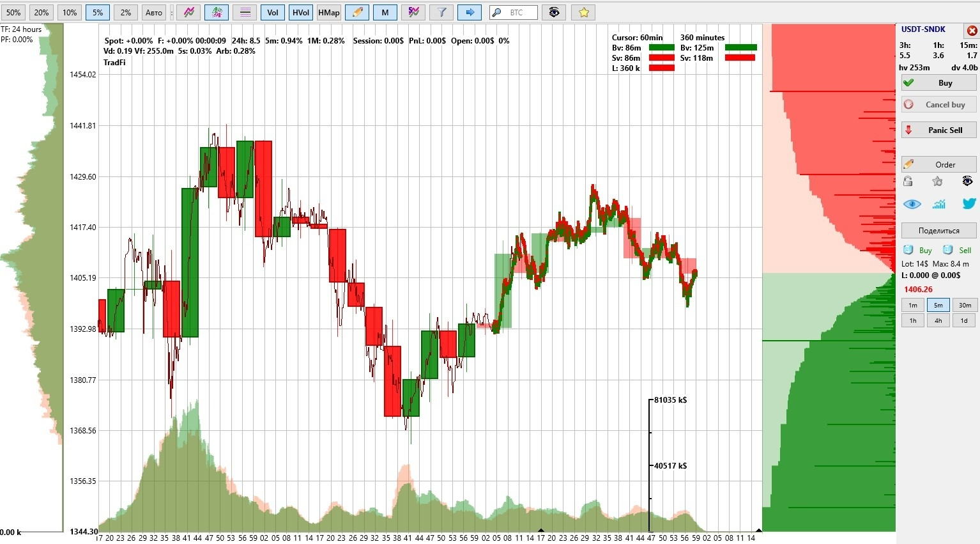The width and height of the screenshot is (980, 544).
Task: Select the 5m timeframe button
Action: tap(938, 306)
